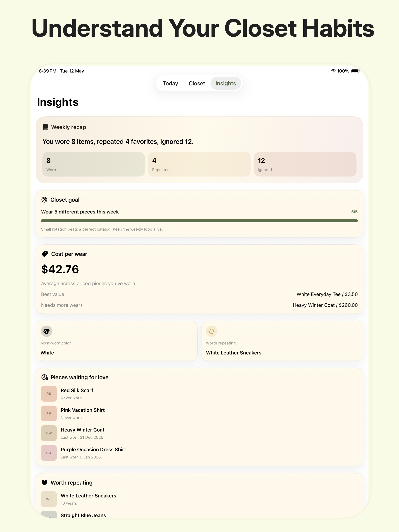
Task: Open the Purple Occasion Dress Shirt item
Action: pos(199,453)
